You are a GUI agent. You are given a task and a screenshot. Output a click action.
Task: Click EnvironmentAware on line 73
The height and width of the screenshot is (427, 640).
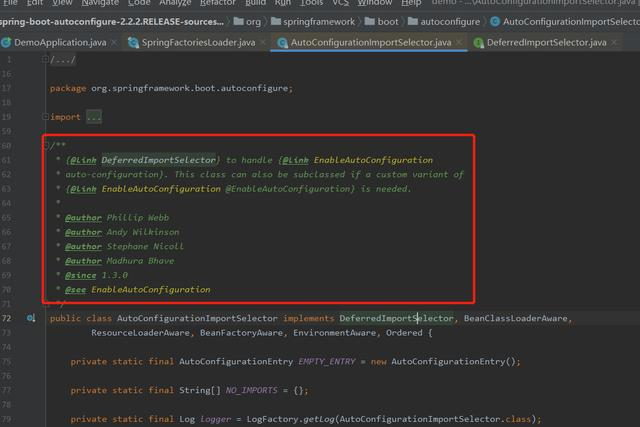coord(334,333)
